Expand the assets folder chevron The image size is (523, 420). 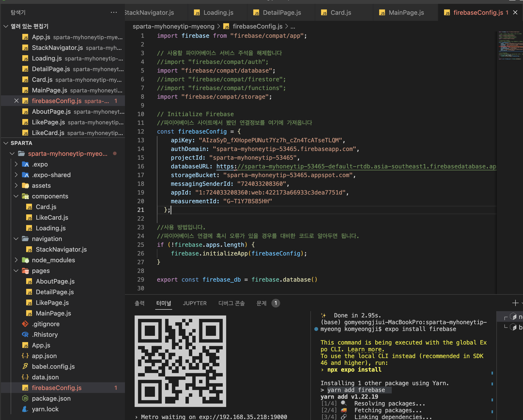click(x=16, y=186)
